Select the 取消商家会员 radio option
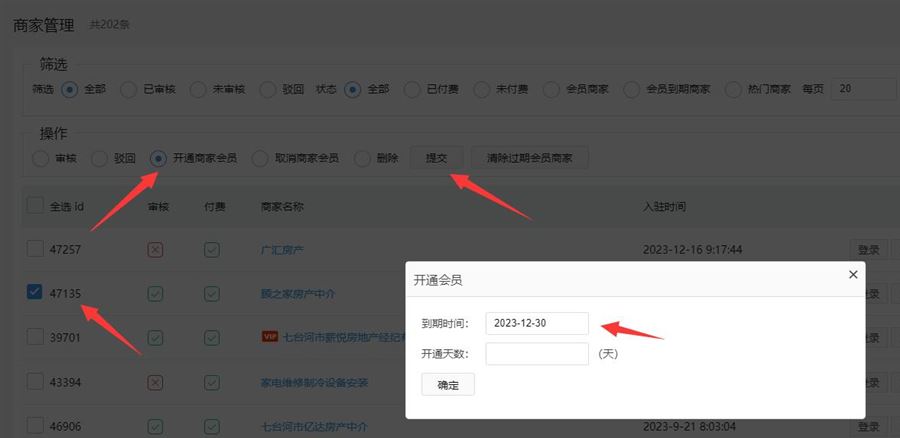 click(259, 158)
